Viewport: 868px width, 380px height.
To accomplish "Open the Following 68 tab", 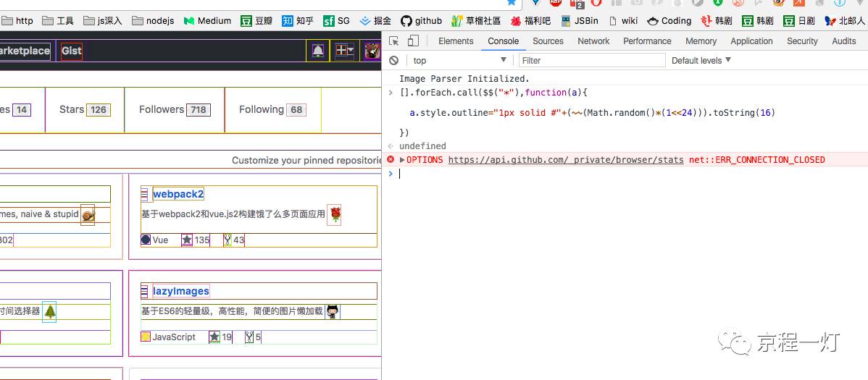I will (272, 109).
